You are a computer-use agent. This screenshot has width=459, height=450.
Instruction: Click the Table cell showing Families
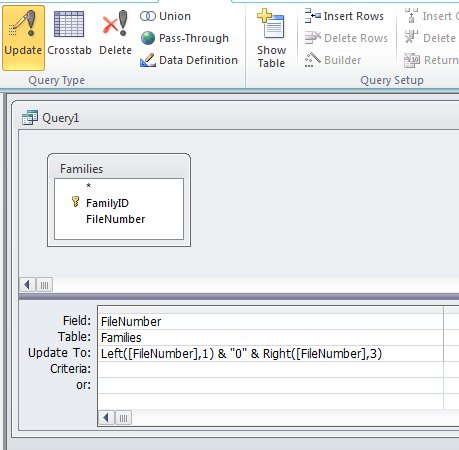click(271, 338)
